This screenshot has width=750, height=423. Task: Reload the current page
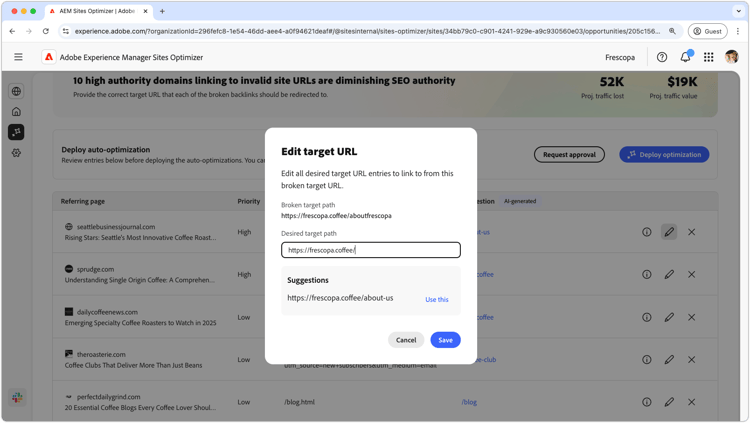[45, 31]
